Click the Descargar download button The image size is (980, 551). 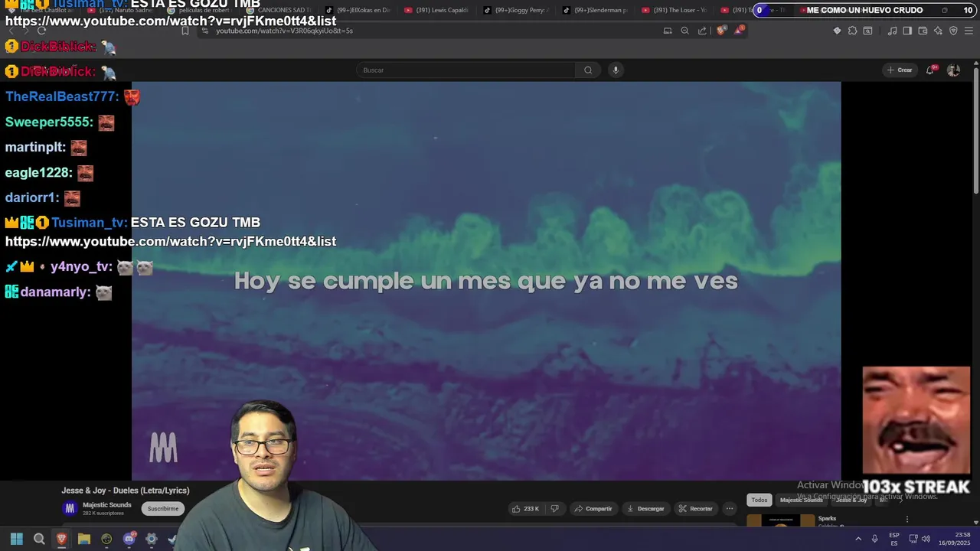(645, 509)
